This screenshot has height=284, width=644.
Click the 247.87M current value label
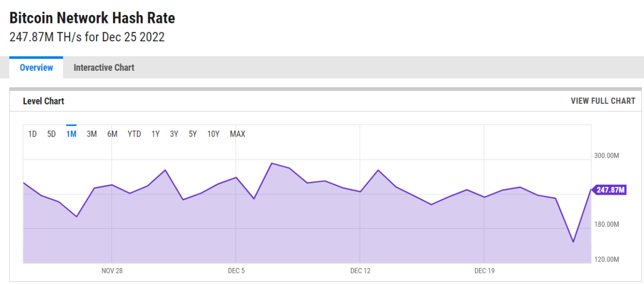click(x=611, y=190)
